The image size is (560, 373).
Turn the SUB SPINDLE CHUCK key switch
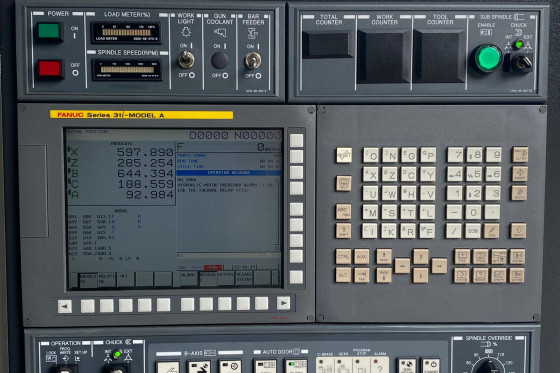tap(521, 63)
